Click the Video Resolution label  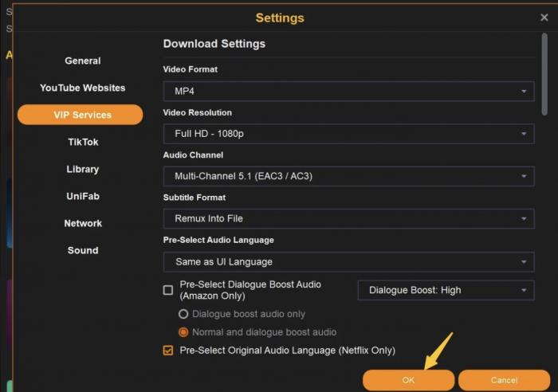[198, 112]
